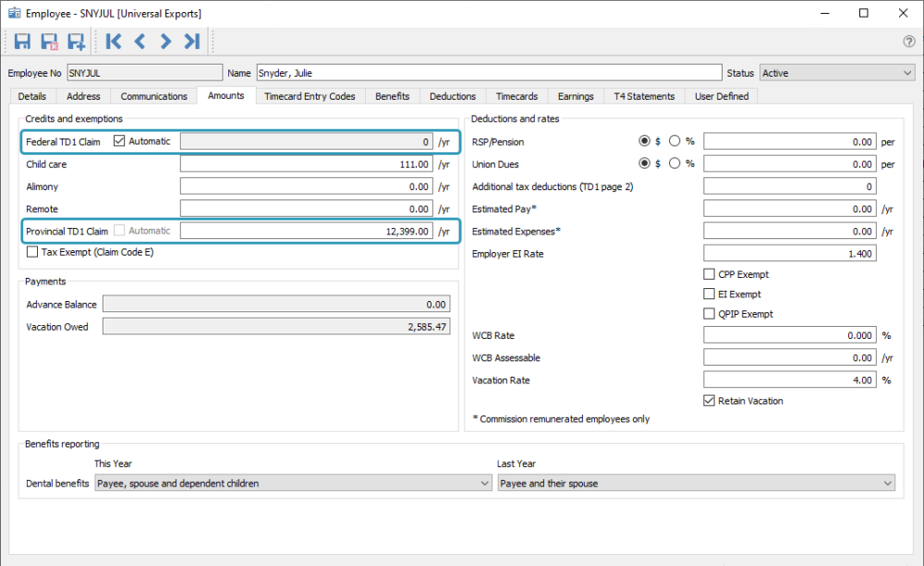This screenshot has width=924, height=566.
Task: Open help with the question mark icon
Action: click(908, 42)
